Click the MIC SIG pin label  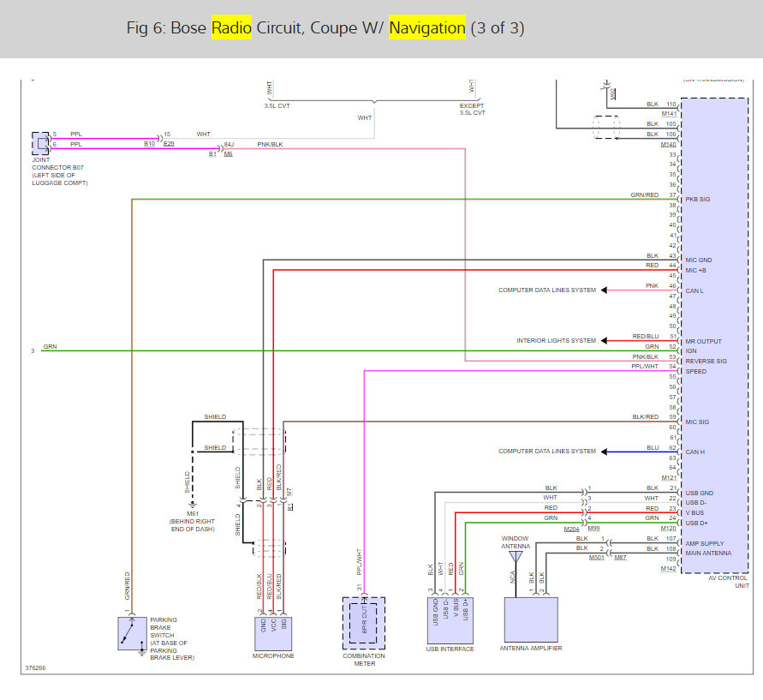[x=697, y=422]
